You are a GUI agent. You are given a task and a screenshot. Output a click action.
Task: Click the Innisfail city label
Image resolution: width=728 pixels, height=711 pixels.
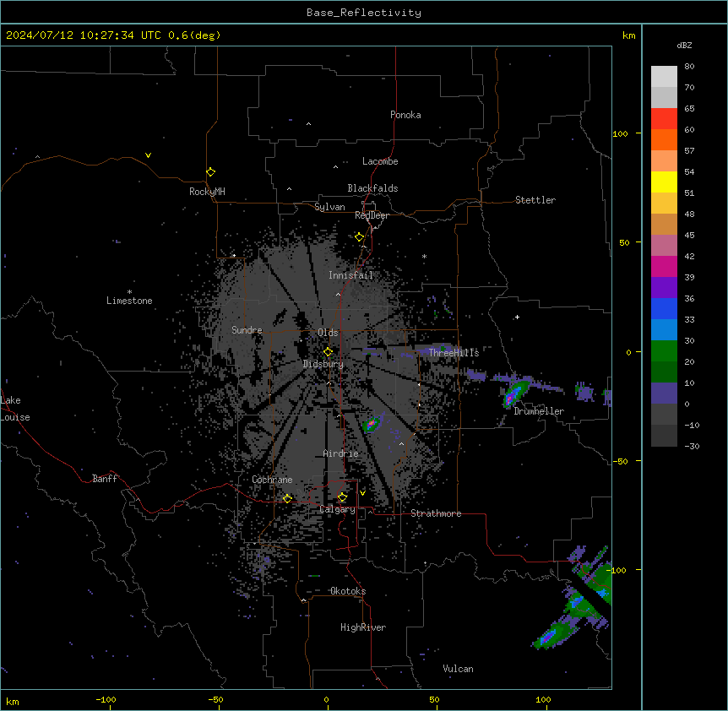coord(351,275)
